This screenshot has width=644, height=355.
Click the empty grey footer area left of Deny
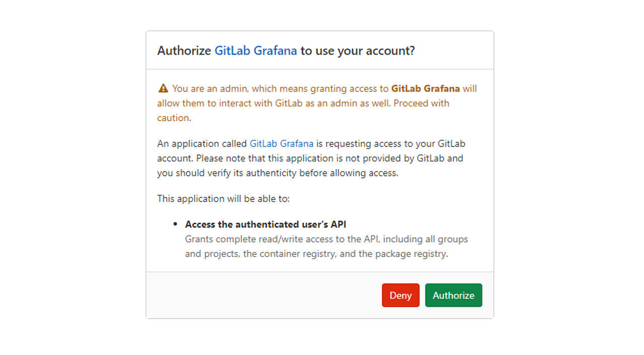[x=262, y=295]
